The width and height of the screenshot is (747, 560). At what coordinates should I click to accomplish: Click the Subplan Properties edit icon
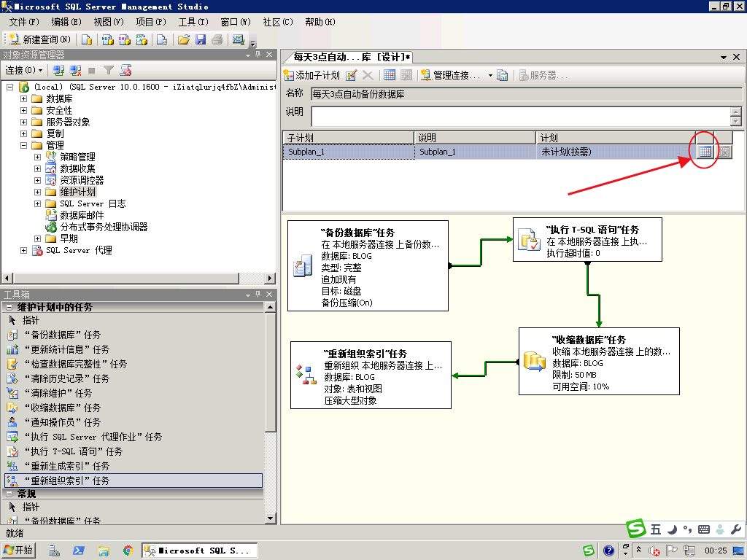[x=352, y=75]
